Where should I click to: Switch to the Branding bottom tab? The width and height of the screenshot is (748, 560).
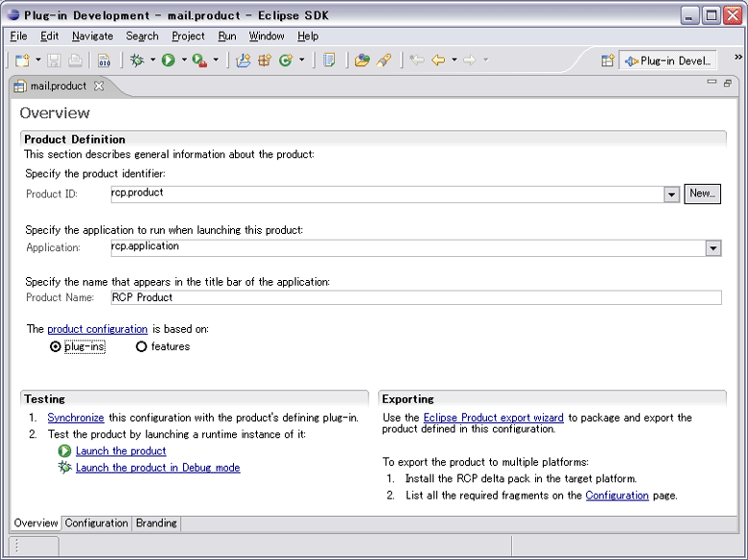coord(156,524)
